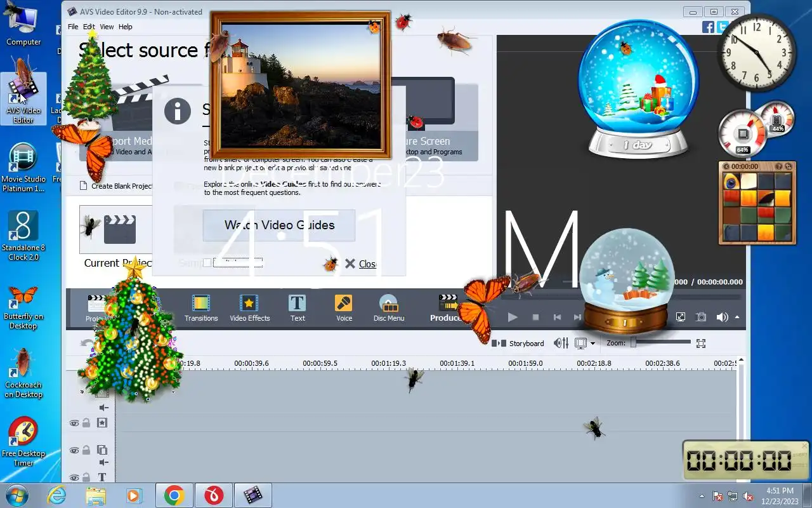Lock the video effects track
Image resolution: width=812 pixels, height=508 pixels.
pyautogui.click(x=86, y=423)
